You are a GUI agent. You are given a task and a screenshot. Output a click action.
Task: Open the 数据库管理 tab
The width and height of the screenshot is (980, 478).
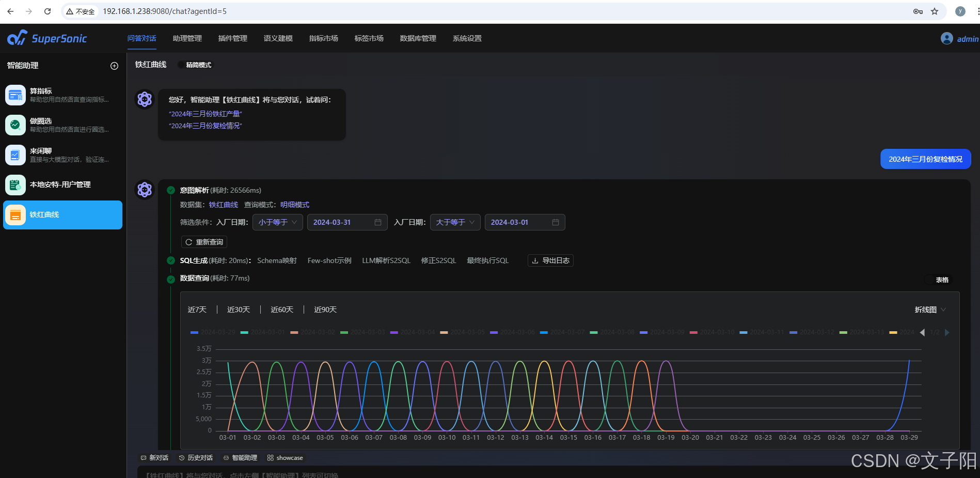point(418,38)
